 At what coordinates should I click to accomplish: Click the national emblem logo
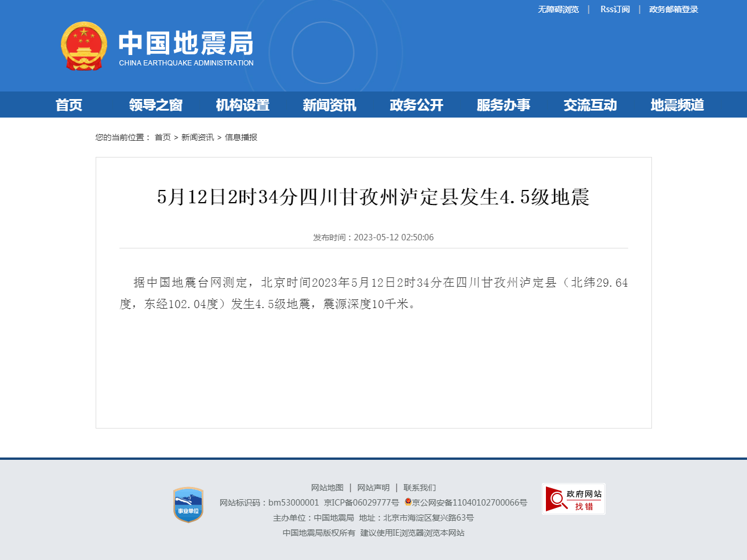tap(84, 46)
